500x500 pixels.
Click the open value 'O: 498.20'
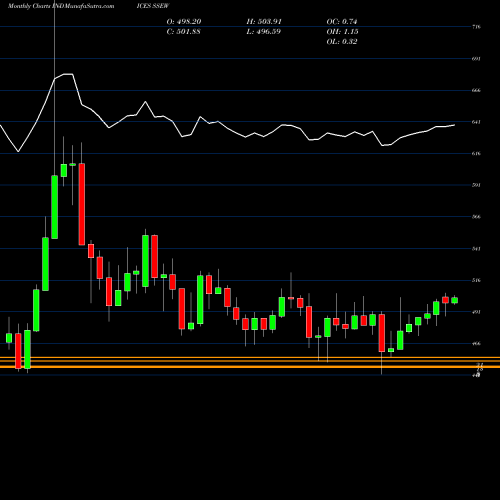184,22
